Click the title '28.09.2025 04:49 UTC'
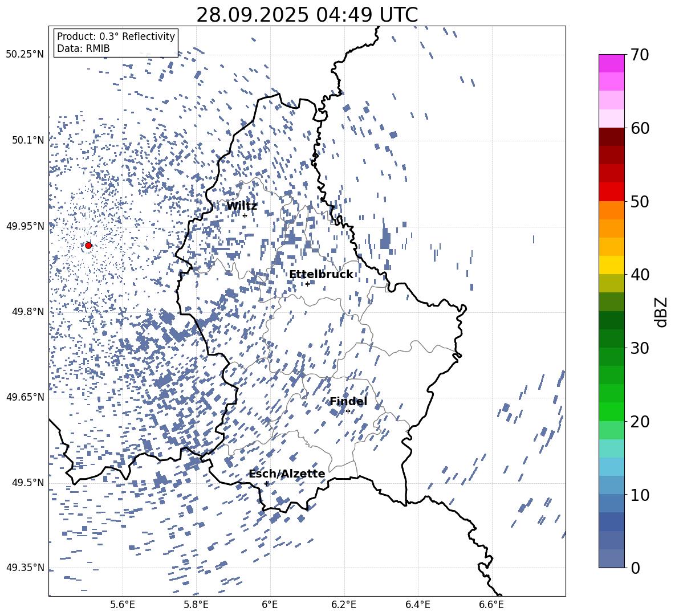Screen dimensions: 675x616 coord(307,15)
